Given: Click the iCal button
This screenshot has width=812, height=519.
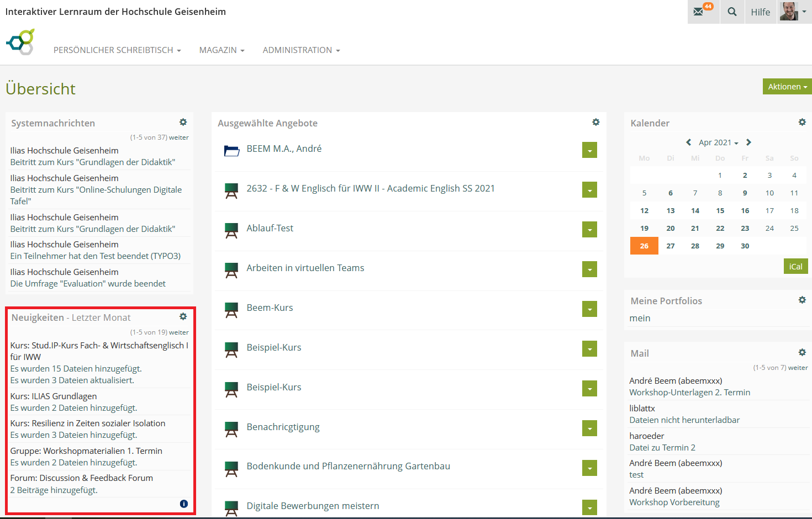Looking at the screenshot, I should (x=795, y=267).
